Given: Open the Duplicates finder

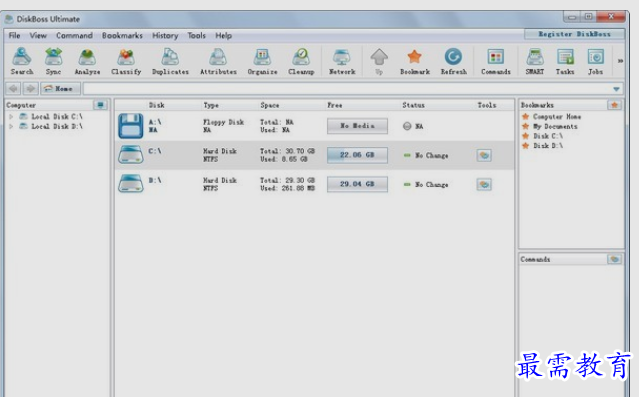Looking at the screenshot, I should point(170,61).
